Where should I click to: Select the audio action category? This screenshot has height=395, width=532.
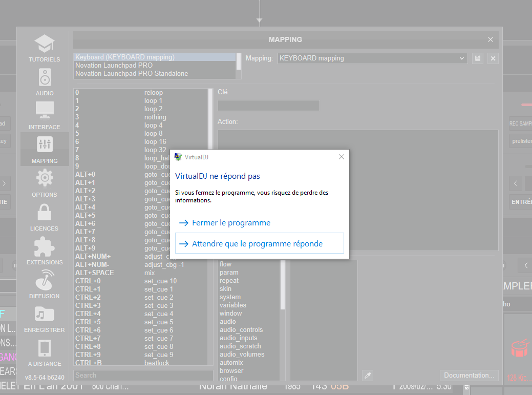[x=249, y=321]
